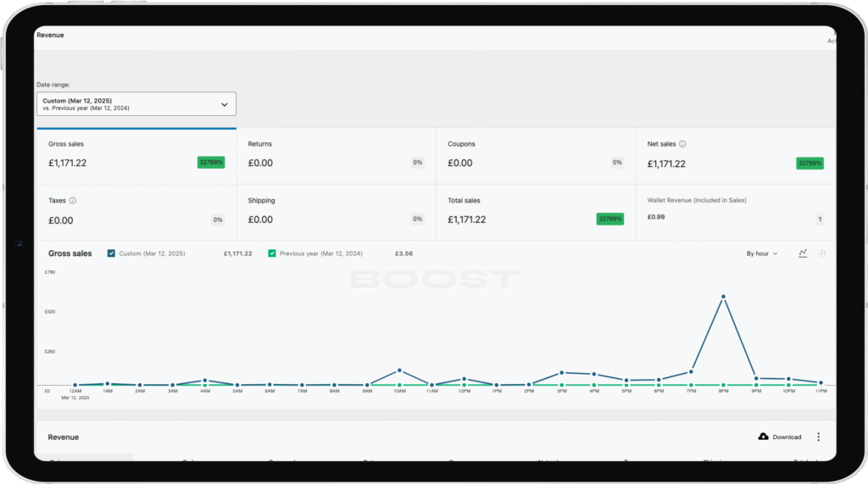The width and height of the screenshot is (868, 484).
Task: Click the 3PM data point on chart
Action: tap(562, 373)
